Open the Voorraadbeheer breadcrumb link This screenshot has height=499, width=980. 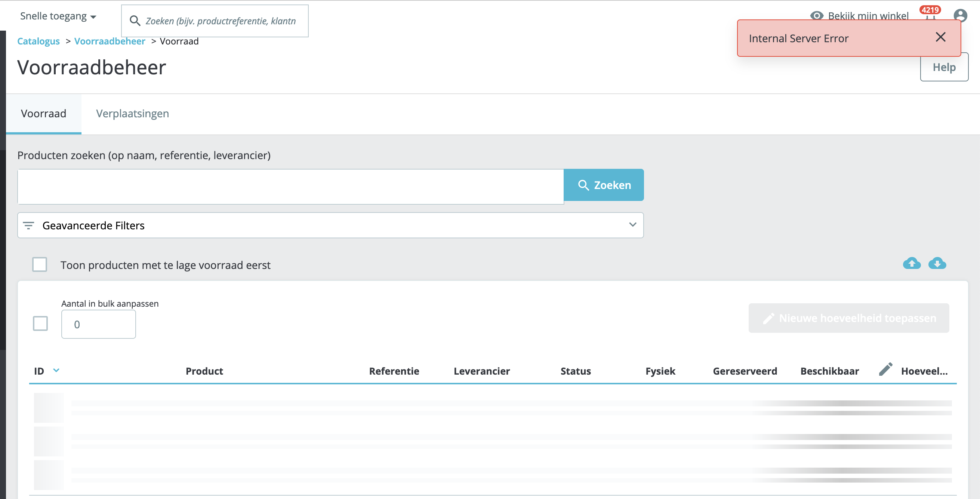coord(110,41)
